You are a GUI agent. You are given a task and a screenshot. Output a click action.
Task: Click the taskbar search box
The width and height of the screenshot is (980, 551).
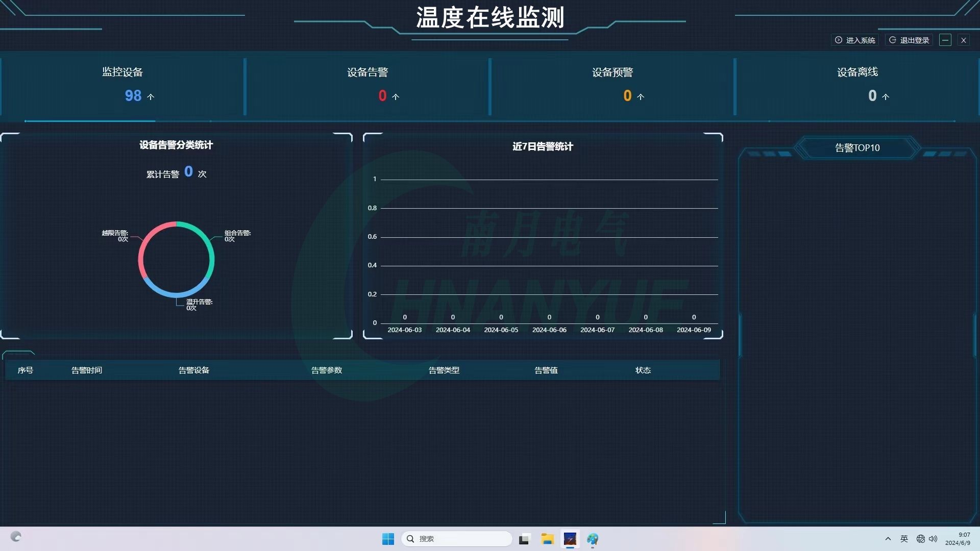point(457,539)
